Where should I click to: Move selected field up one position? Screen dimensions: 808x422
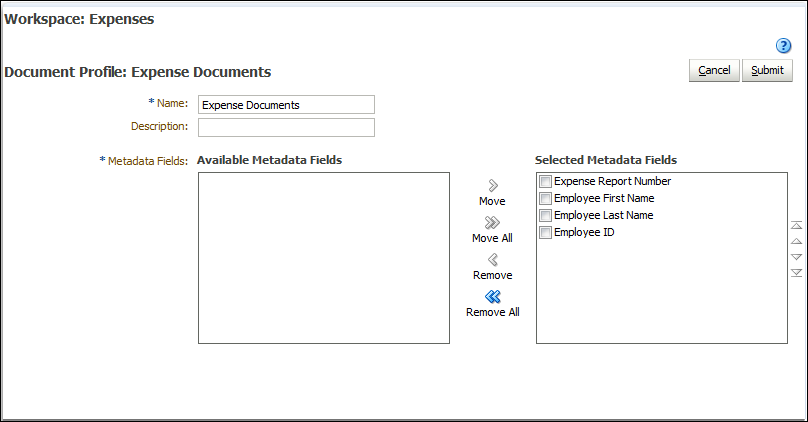point(796,241)
